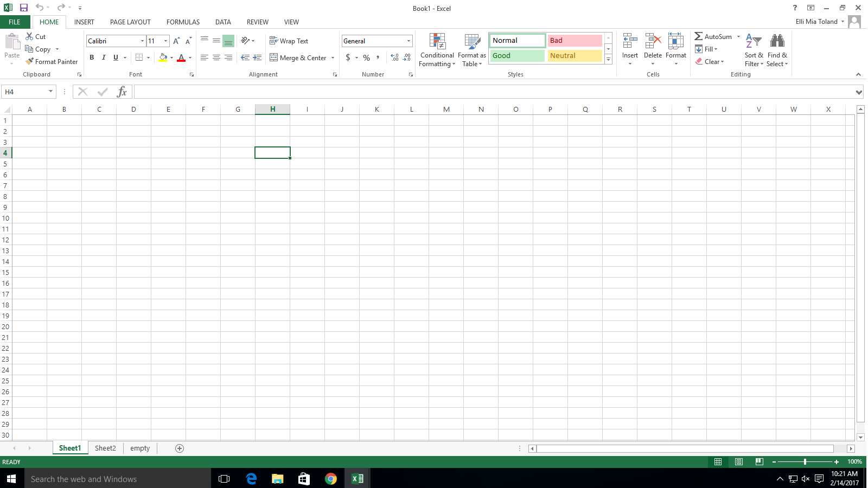This screenshot has width=868, height=488.
Task: Click the Format Painter brush
Action: click(30, 61)
